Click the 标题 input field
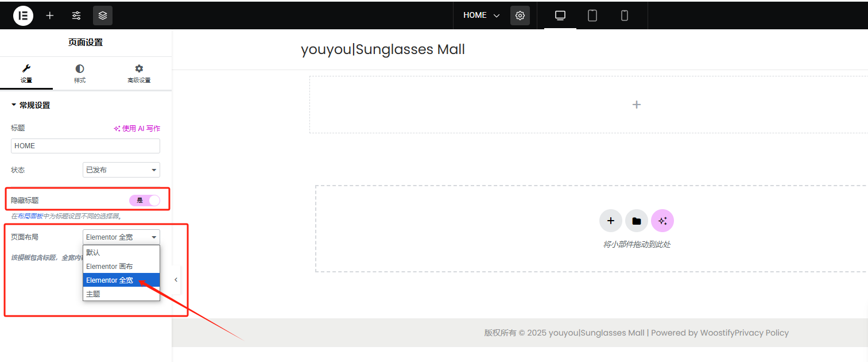Image resolution: width=868 pixels, height=362 pixels. point(86,146)
